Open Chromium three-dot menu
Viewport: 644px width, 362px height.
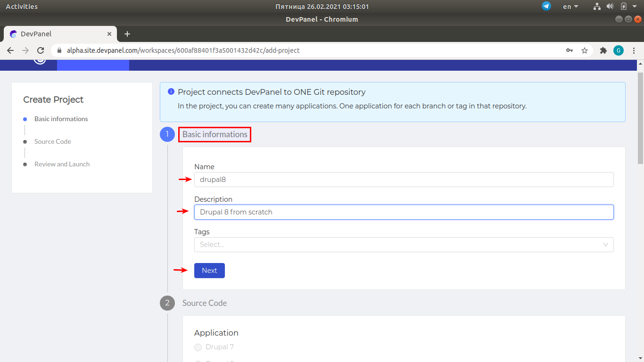point(634,50)
